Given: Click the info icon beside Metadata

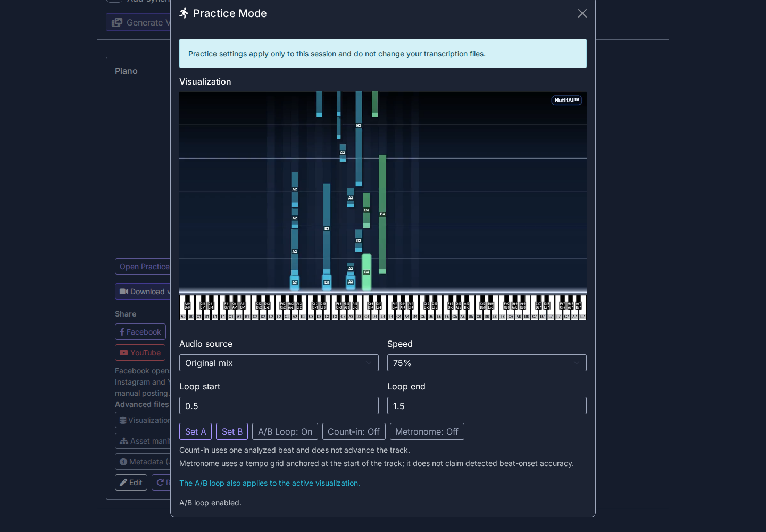Looking at the screenshot, I should pos(123,462).
